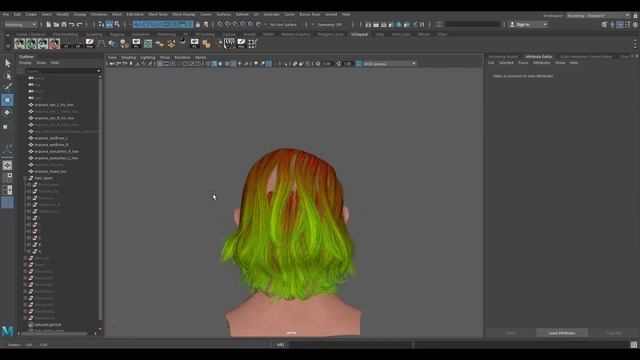The height and width of the screenshot is (360, 640).
Task: Click the Script Editor icon at bottom-right
Action: click(634, 345)
